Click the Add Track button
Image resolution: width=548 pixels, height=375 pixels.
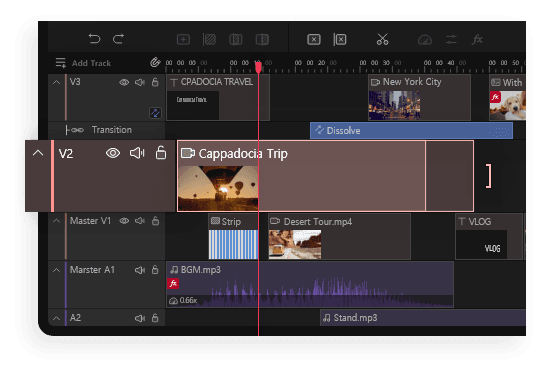[83, 63]
